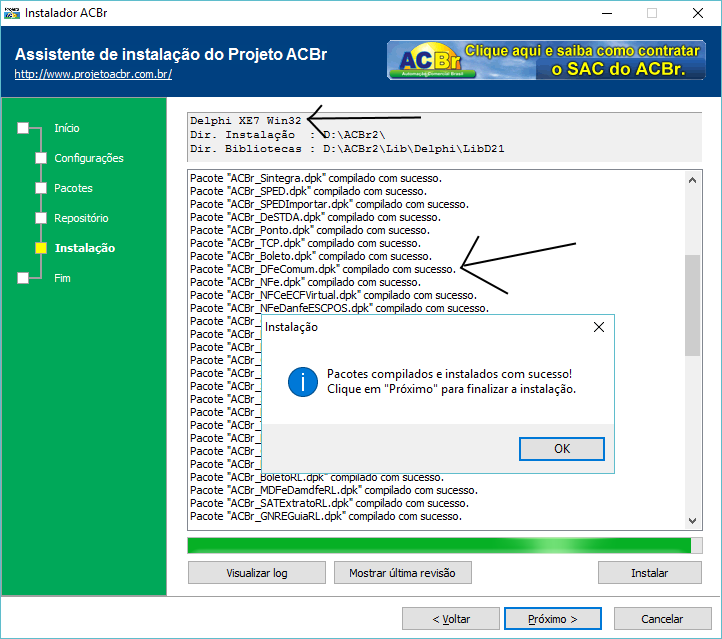Select the Fim step
Screen dimensions: 722x639
(62, 278)
